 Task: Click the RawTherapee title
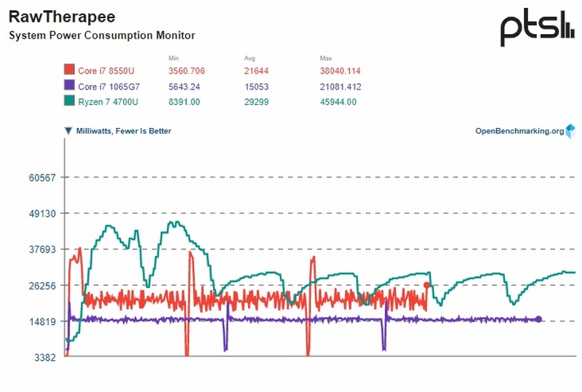[x=62, y=17]
